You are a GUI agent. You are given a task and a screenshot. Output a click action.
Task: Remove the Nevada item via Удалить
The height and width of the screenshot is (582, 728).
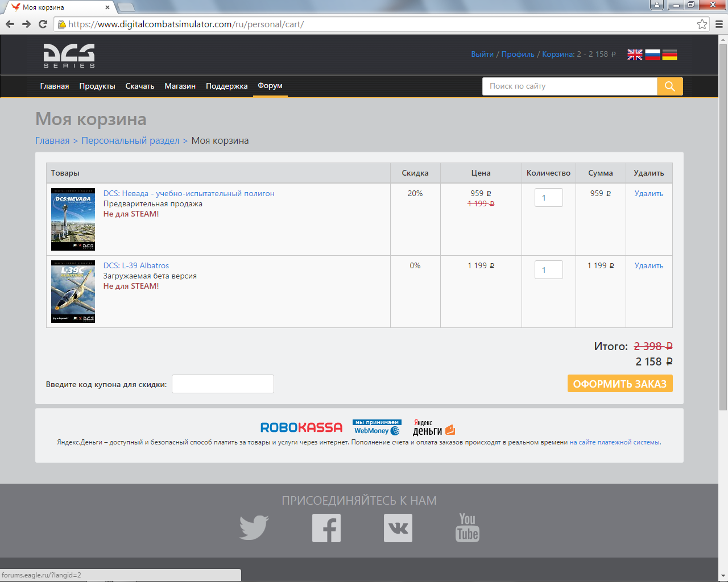[649, 193]
